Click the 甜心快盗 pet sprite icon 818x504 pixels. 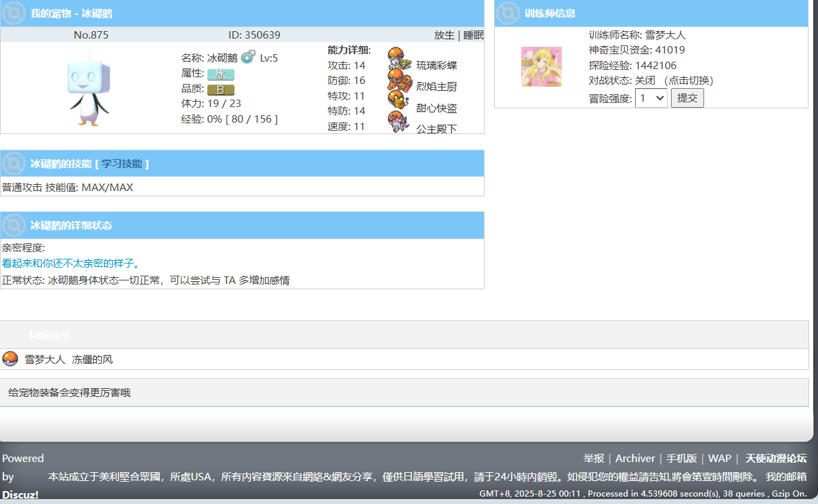coord(400,101)
